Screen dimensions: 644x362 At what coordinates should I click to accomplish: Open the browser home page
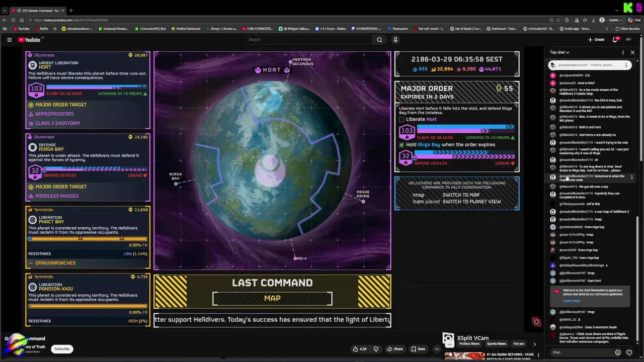point(23,20)
